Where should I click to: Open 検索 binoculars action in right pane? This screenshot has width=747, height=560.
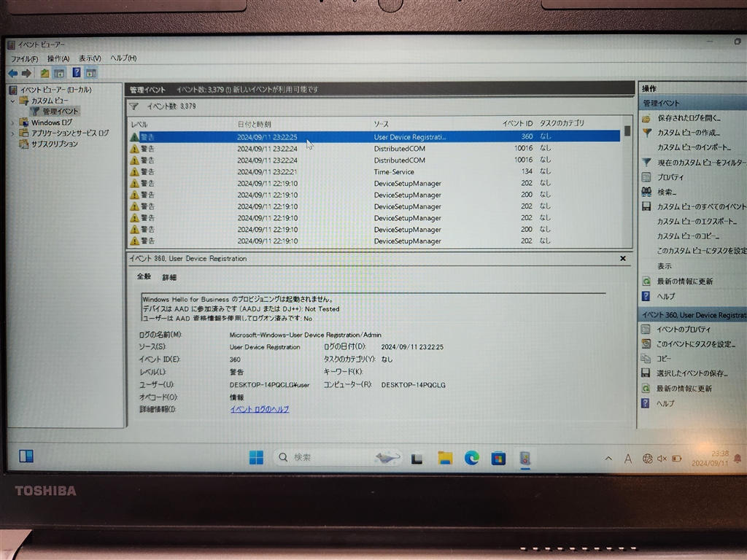(667, 192)
